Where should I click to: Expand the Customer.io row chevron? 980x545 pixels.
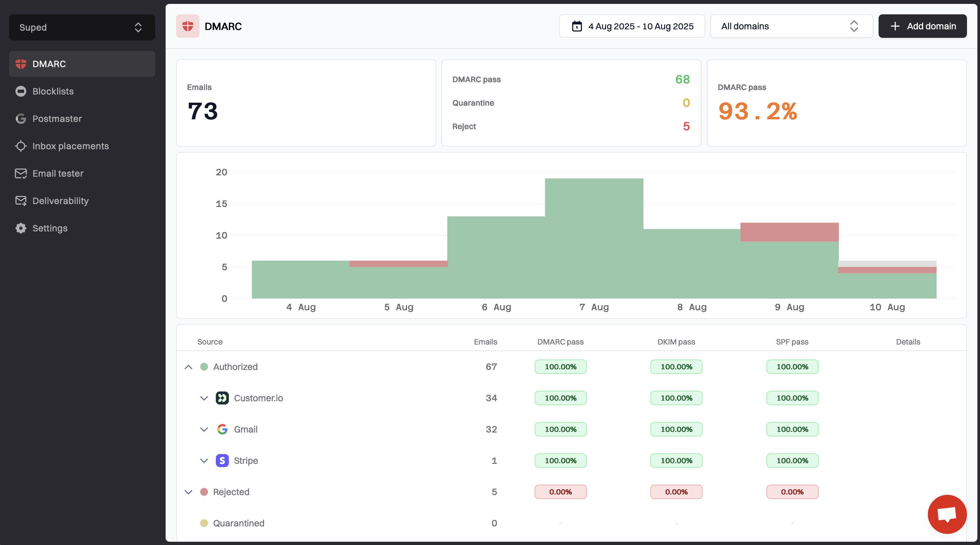coord(204,398)
